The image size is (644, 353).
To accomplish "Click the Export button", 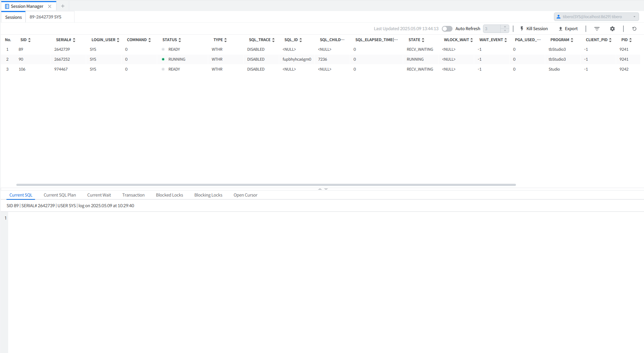I will (568, 29).
